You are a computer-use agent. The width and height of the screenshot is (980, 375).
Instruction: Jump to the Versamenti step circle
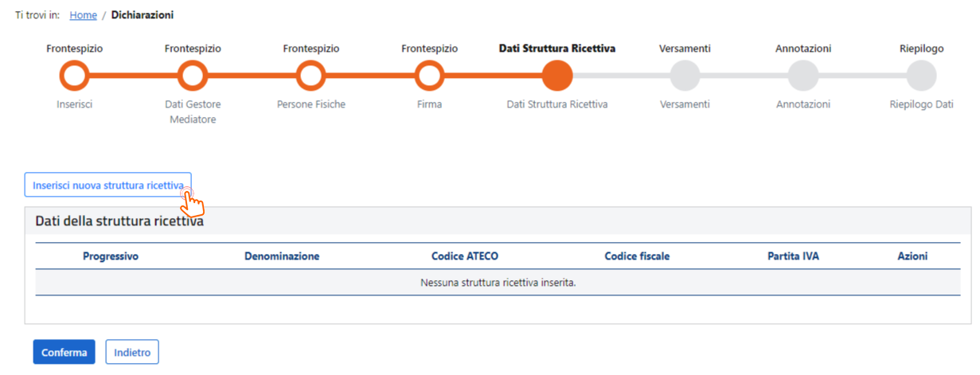click(x=685, y=76)
